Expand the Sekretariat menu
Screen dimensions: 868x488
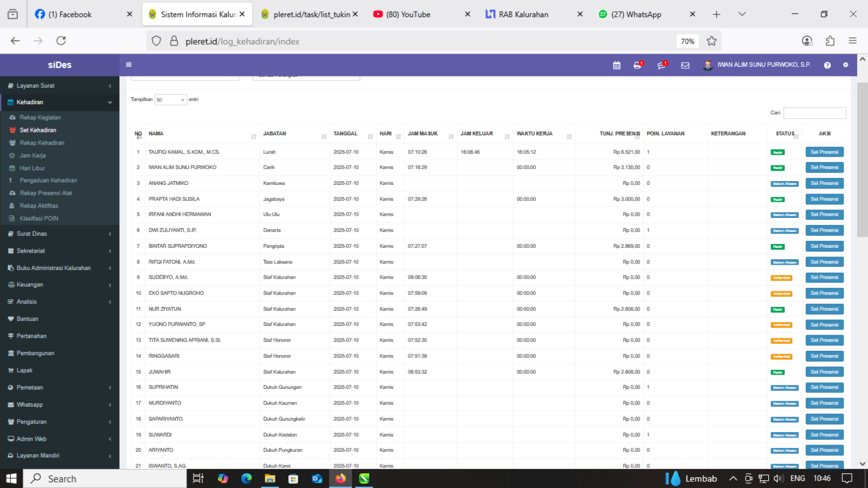60,251
